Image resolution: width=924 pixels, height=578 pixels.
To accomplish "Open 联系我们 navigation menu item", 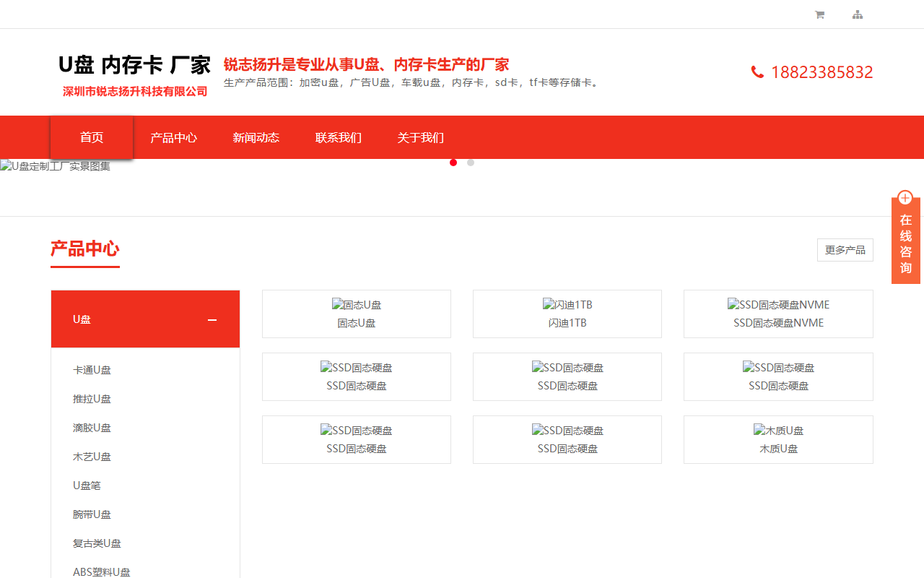I will tap(339, 137).
